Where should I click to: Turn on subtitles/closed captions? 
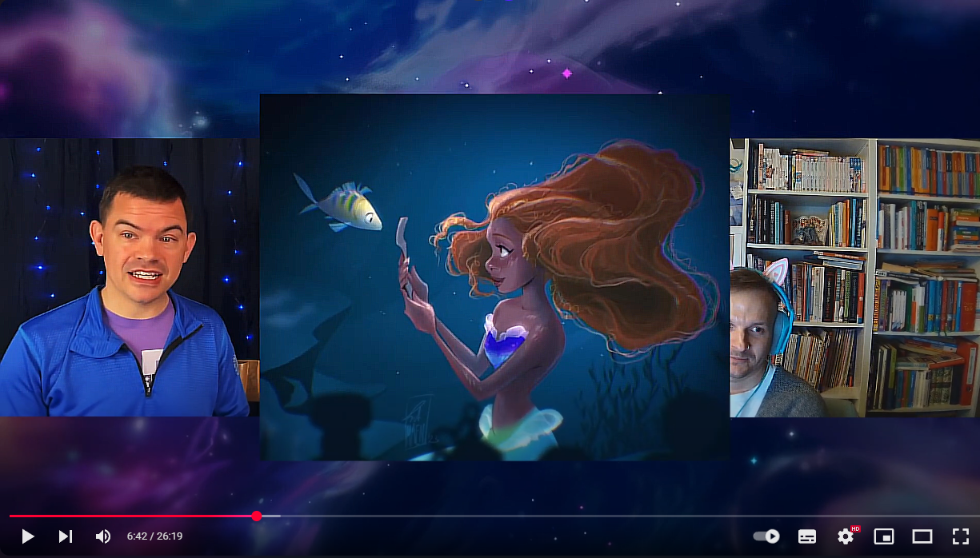point(807,536)
